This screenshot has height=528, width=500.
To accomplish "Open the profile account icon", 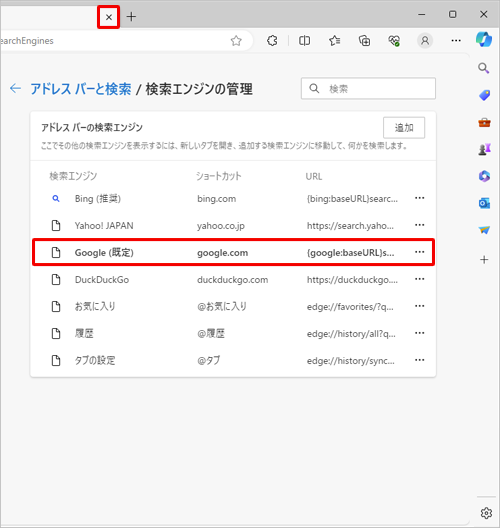I will tap(425, 41).
